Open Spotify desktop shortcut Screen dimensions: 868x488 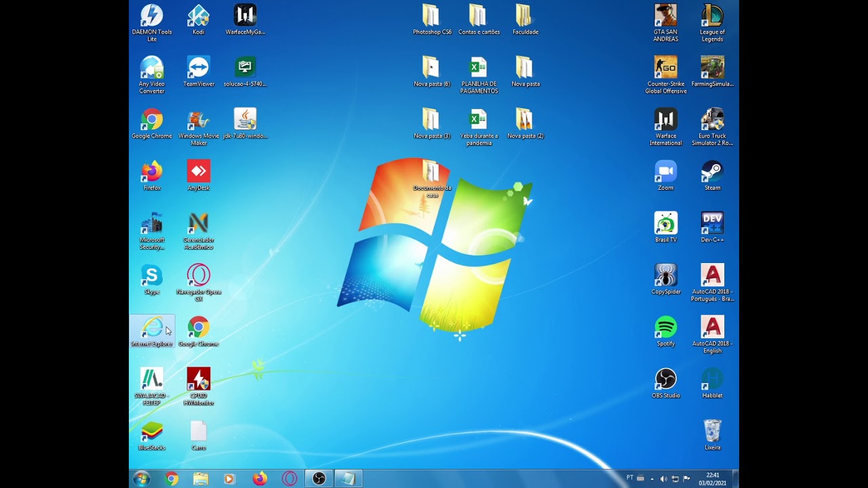click(x=665, y=331)
